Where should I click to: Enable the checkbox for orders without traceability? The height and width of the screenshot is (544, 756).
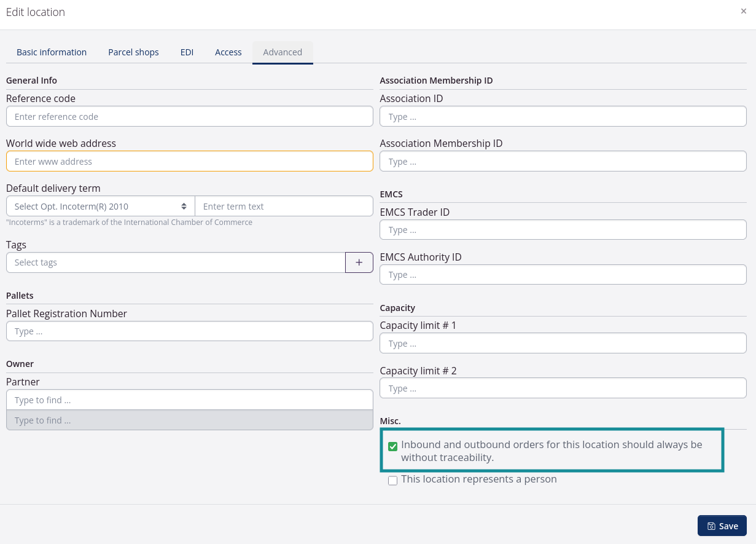[x=392, y=446]
